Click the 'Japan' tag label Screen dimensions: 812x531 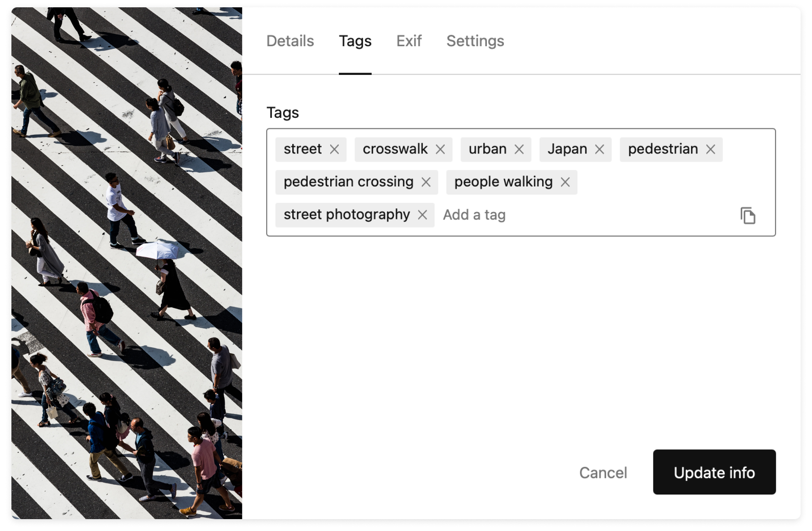(x=567, y=149)
